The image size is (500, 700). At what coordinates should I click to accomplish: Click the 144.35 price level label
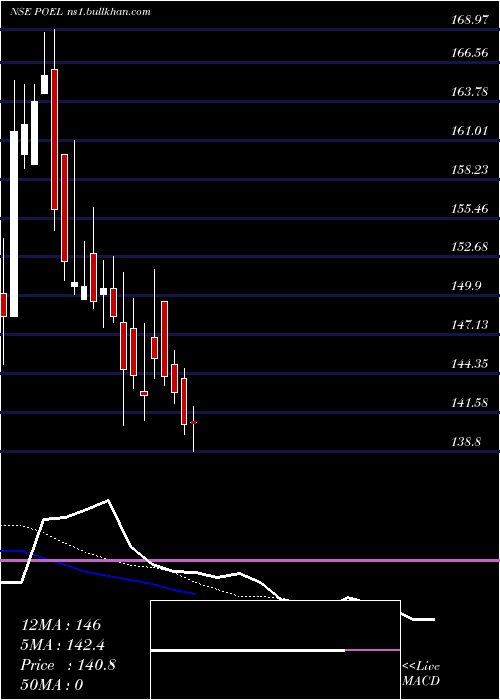pyautogui.click(x=470, y=363)
